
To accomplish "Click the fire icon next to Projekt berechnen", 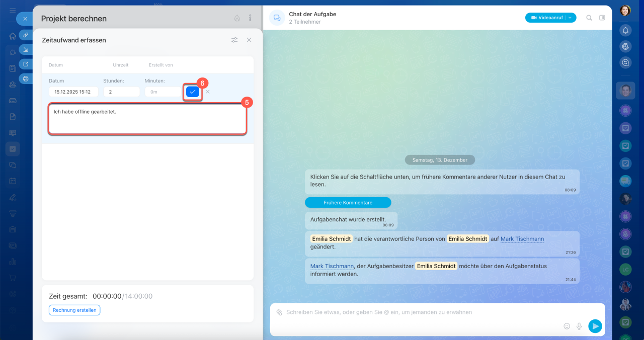I will pos(237,18).
